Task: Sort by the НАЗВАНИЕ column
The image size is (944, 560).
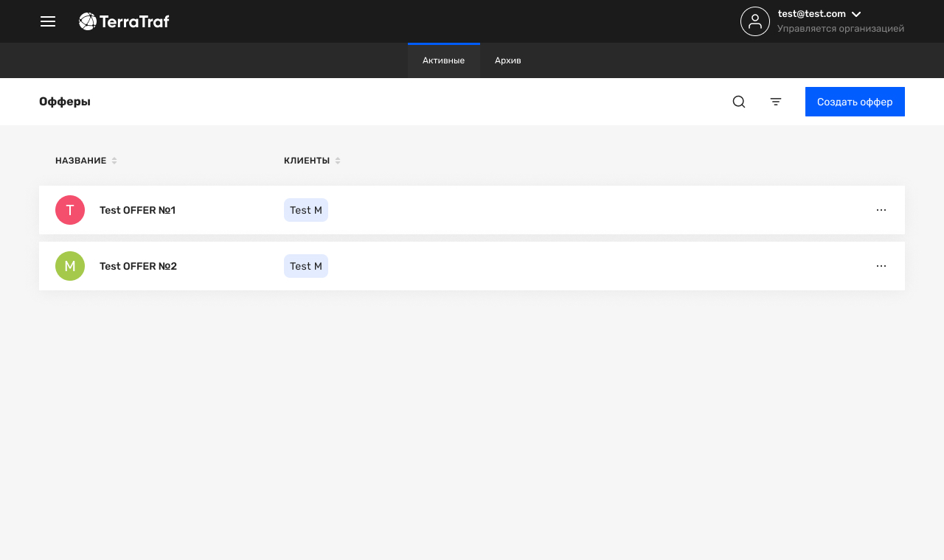Action: click(x=86, y=161)
